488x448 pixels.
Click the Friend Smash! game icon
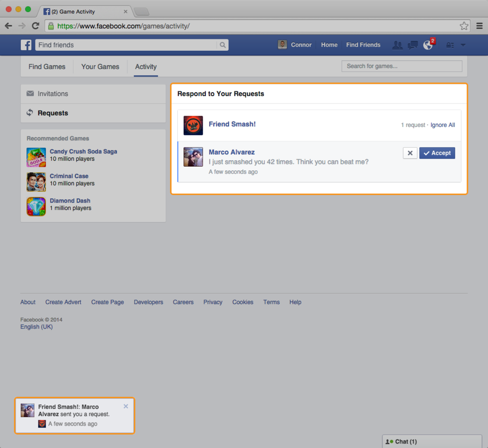click(193, 125)
